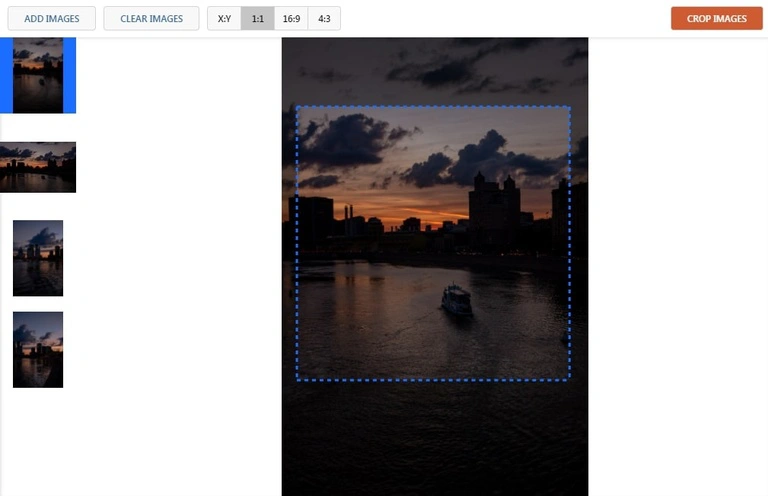
Task: Click the darkened area below the crop box
Action: pyautogui.click(x=434, y=438)
